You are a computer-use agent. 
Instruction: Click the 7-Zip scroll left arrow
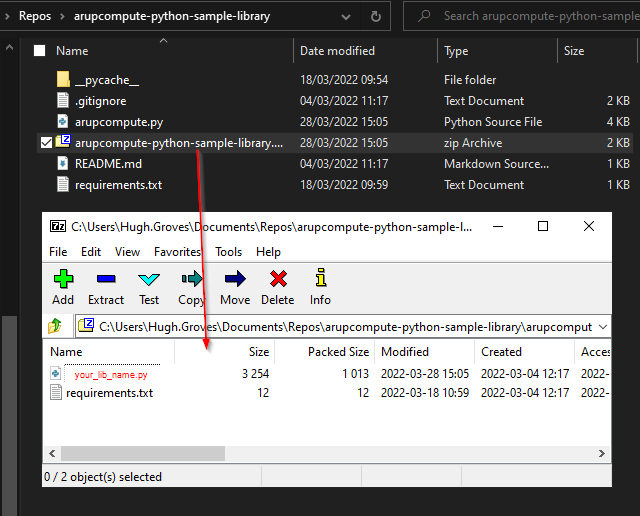point(52,453)
